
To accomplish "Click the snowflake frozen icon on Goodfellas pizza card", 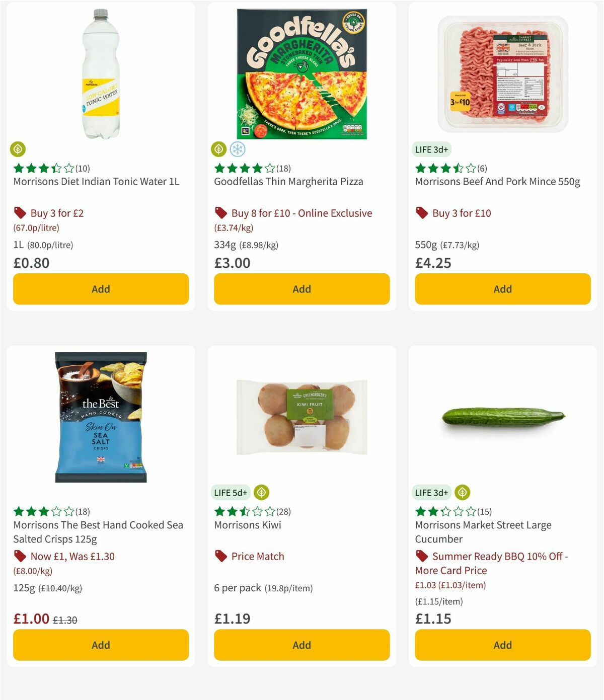I will pyautogui.click(x=238, y=149).
